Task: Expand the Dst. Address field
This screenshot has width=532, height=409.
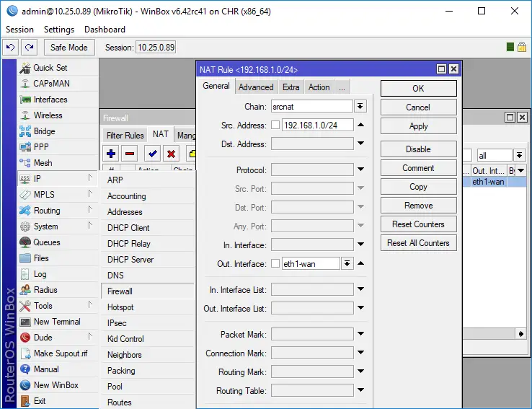Action: 360,144
